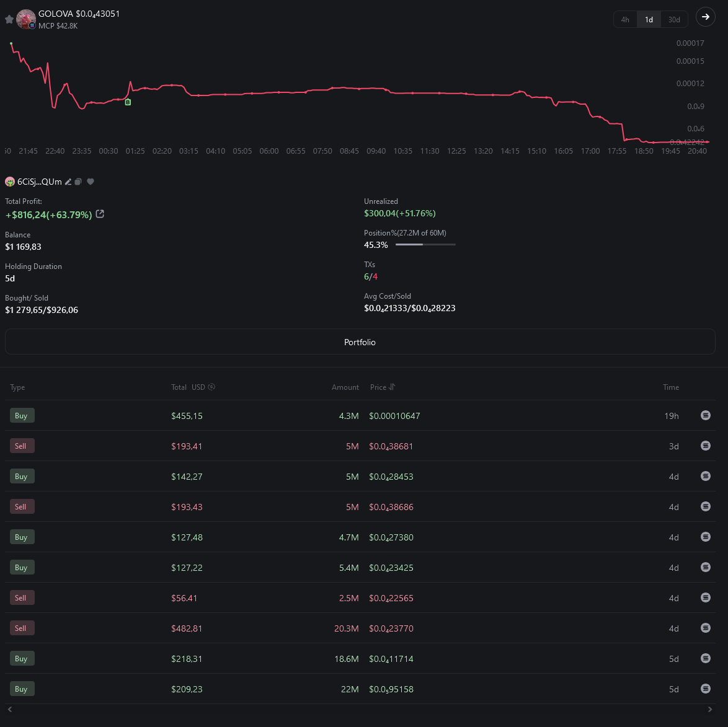
Task: Open the Portfolio button
Action: pos(360,342)
